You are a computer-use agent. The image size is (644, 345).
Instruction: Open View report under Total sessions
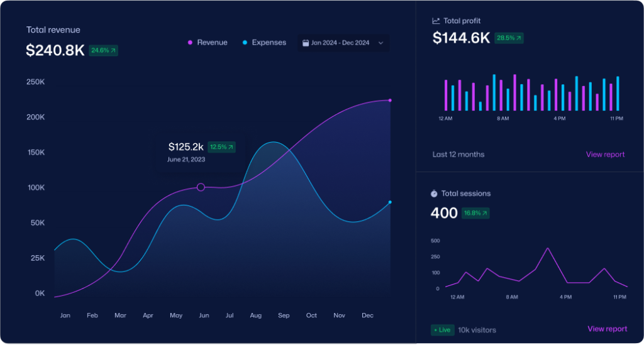pyautogui.click(x=607, y=329)
